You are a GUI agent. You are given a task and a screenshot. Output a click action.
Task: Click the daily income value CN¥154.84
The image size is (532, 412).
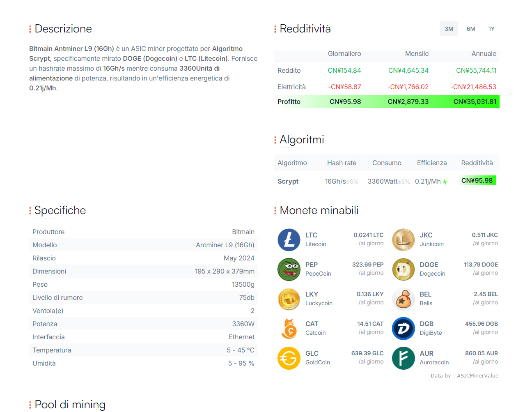[344, 70]
